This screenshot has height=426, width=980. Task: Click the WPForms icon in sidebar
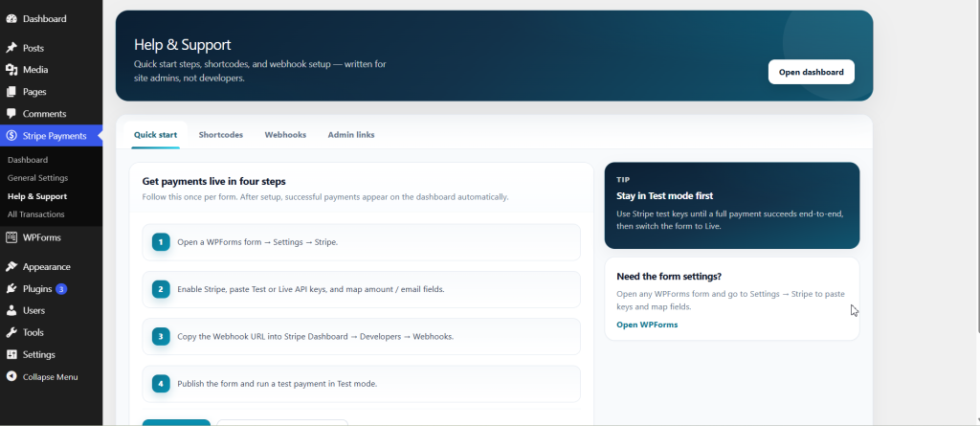[11, 237]
